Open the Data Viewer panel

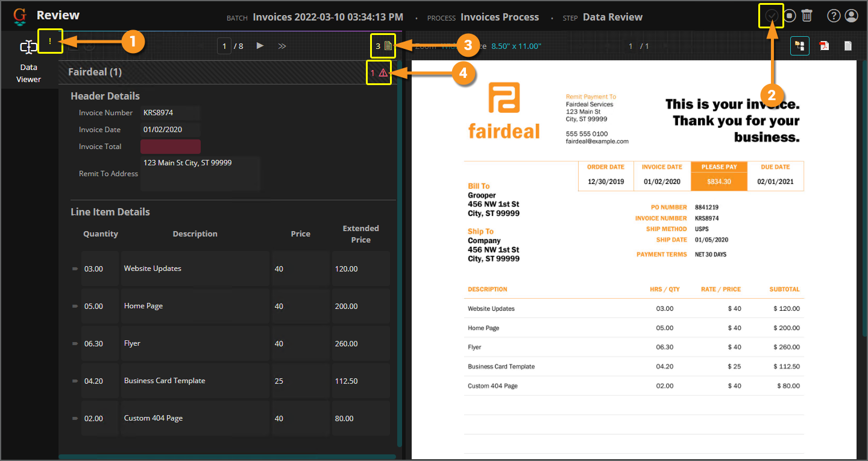(28, 60)
